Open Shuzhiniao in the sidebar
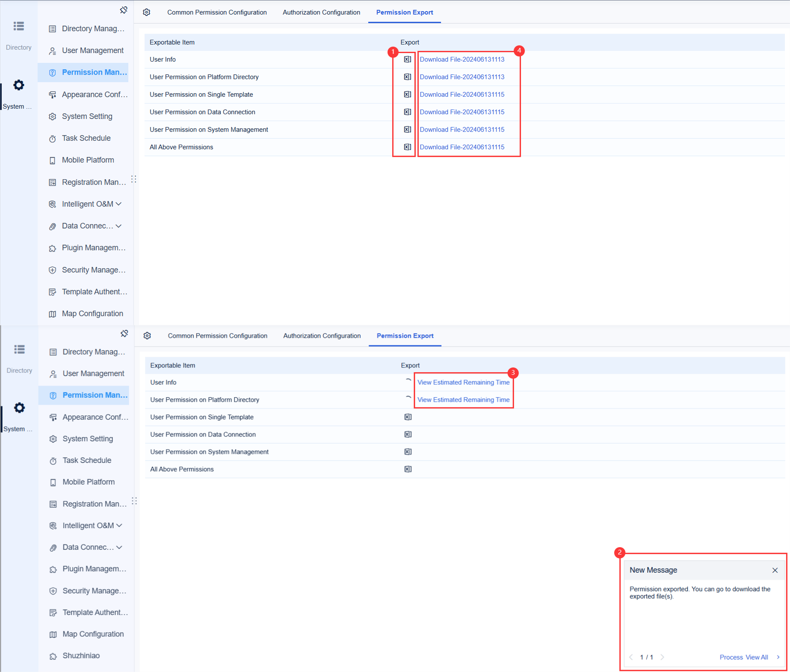 [81, 655]
